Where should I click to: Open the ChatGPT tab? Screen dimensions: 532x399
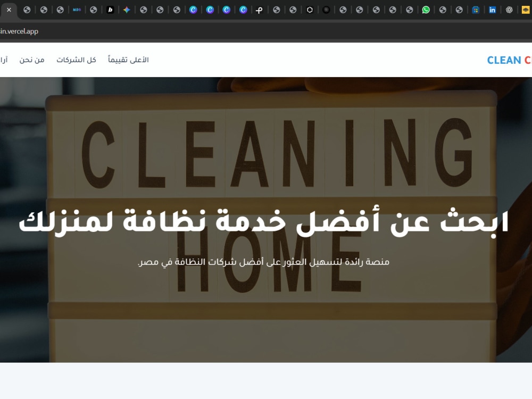509,10
